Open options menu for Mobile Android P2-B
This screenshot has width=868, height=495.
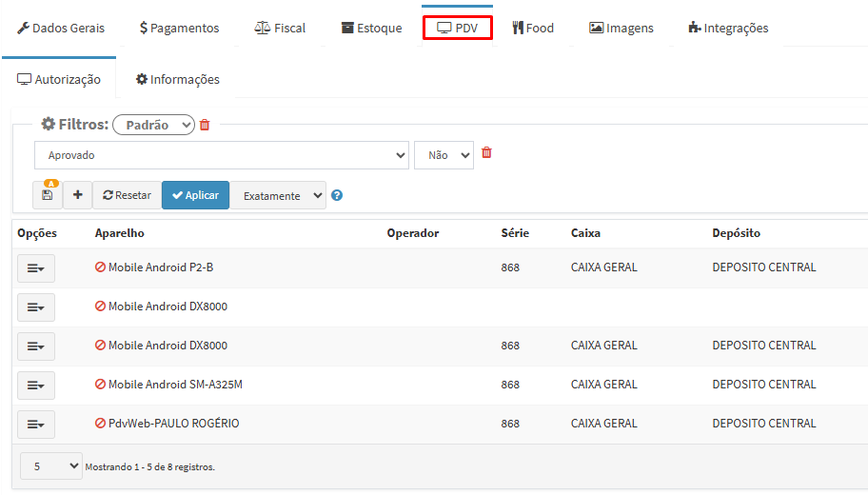tap(36, 268)
